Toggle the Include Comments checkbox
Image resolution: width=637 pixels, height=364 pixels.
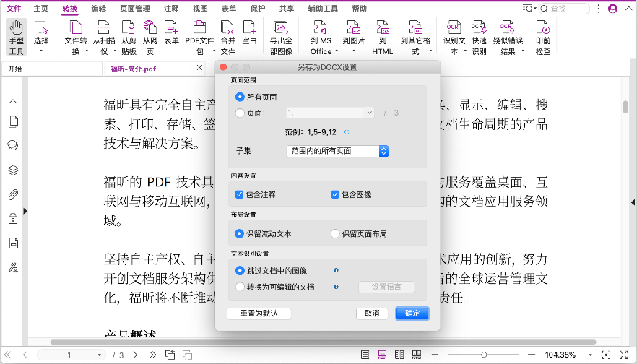[239, 194]
